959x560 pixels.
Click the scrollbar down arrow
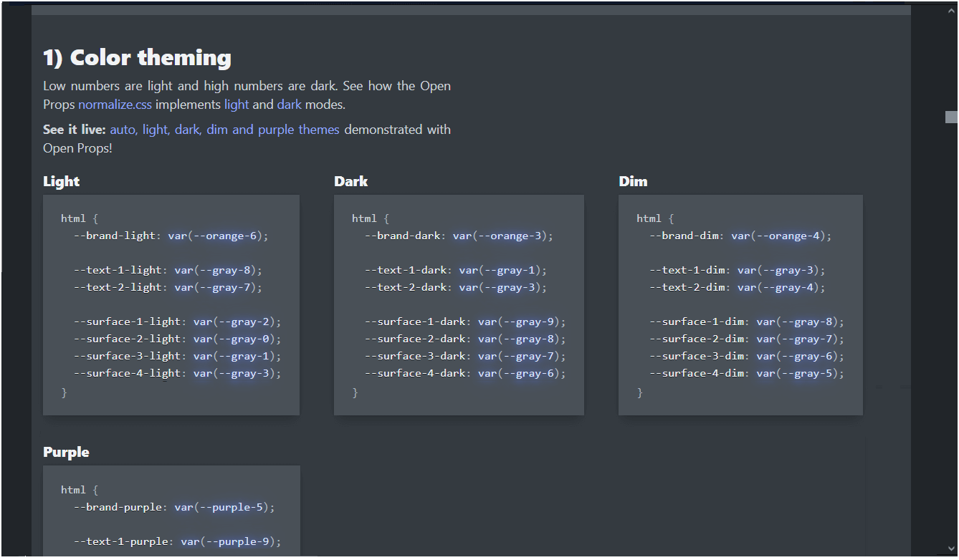pyautogui.click(x=951, y=549)
